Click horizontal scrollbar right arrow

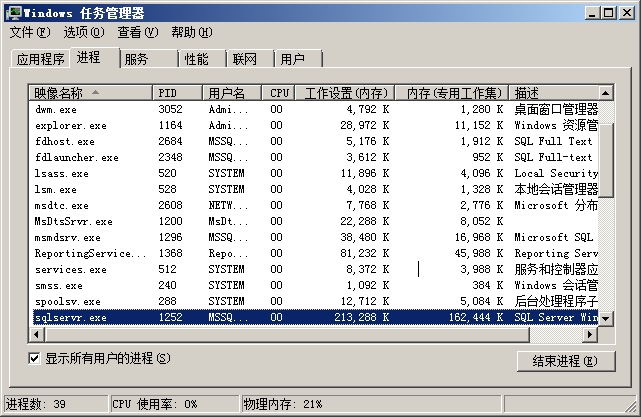[x=590, y=335]
